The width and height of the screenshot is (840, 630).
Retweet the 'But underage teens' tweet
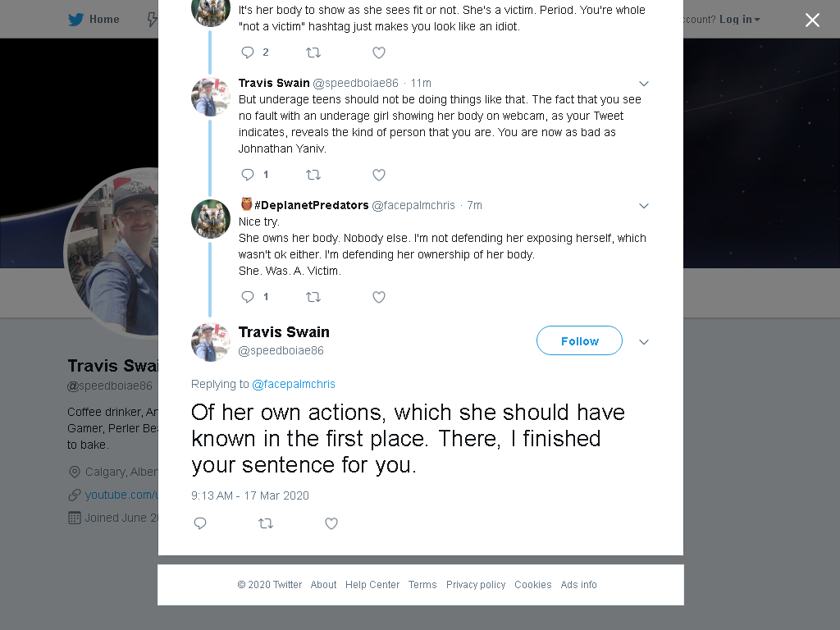(x=313, y=175)
